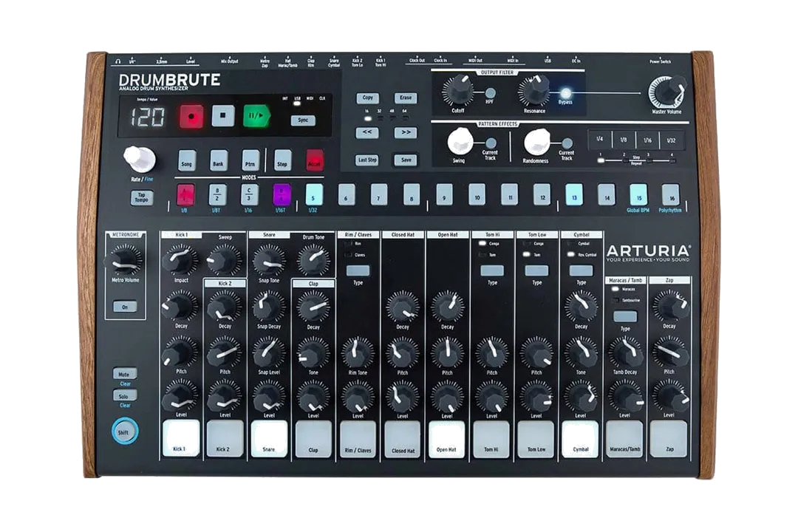
Task: Toggle the Mute button
Action: (125, 374)
